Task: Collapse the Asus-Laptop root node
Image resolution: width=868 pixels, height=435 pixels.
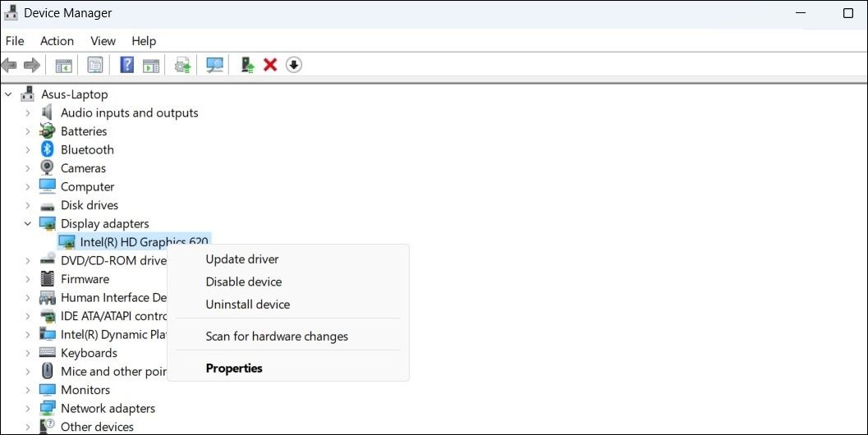Action: [x=8, y=94]
